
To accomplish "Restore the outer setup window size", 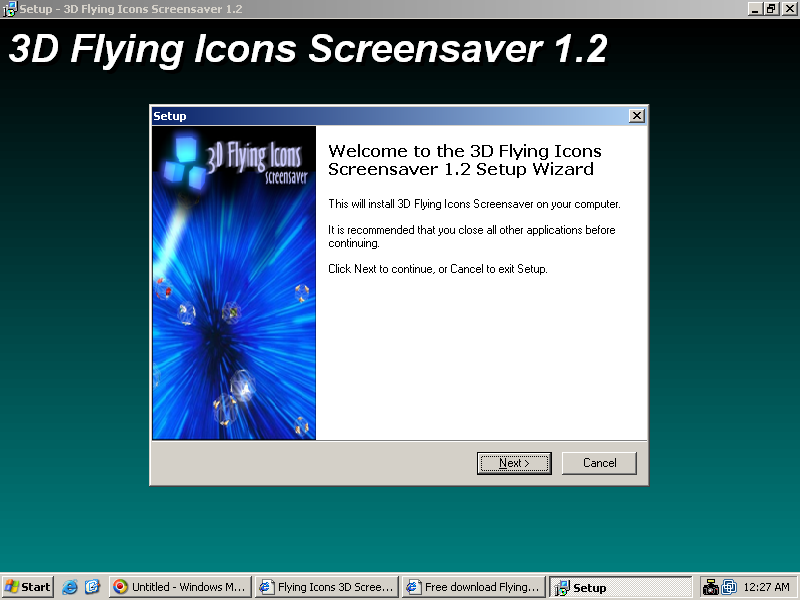I will 771,9.
